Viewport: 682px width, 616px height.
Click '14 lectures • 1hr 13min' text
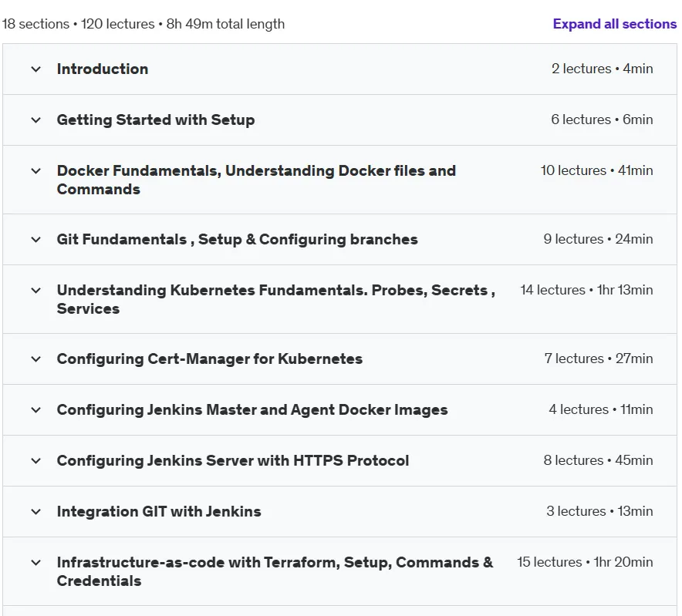(x=587, y=290)
